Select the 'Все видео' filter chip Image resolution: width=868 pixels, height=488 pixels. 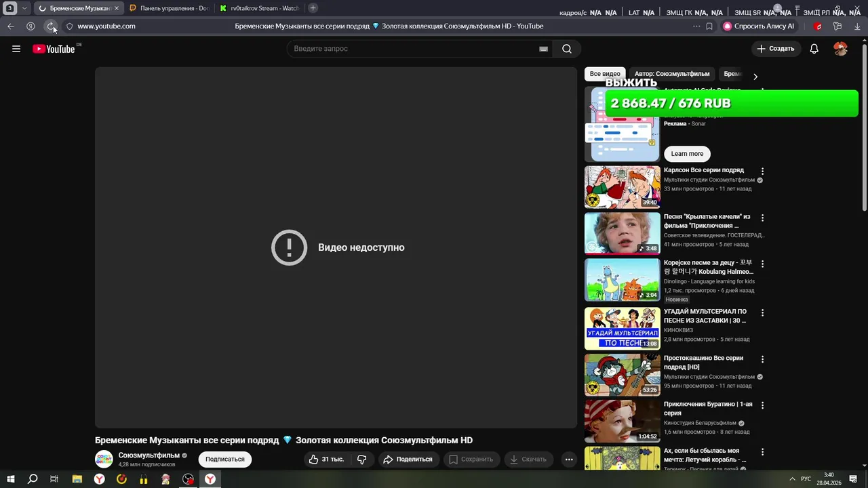coord(605,74)
